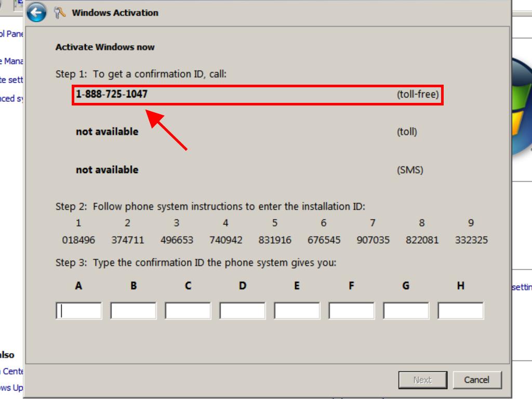Focus confirmation ID field E

[x=297, y=311]
